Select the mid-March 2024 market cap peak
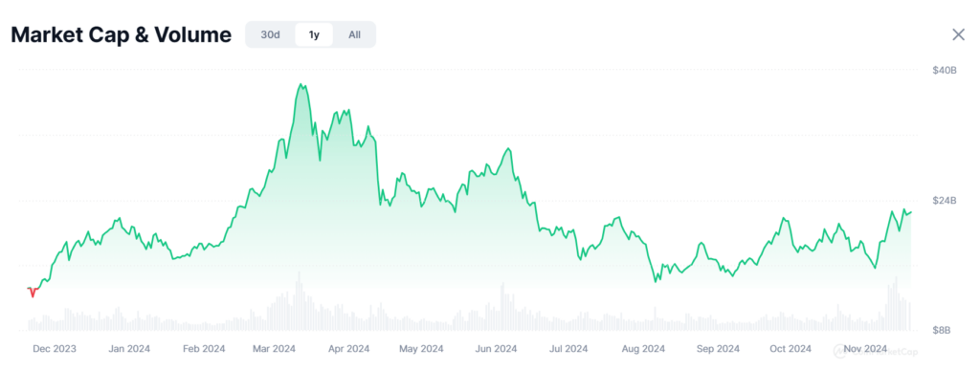Image resolution: width=980 pixels, height=370 pixels. 301,84
